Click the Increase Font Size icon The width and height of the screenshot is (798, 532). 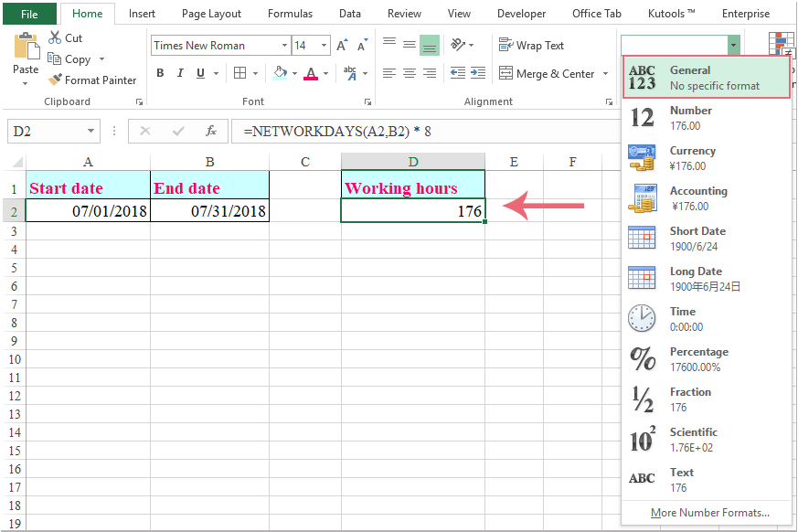[342, 46]
